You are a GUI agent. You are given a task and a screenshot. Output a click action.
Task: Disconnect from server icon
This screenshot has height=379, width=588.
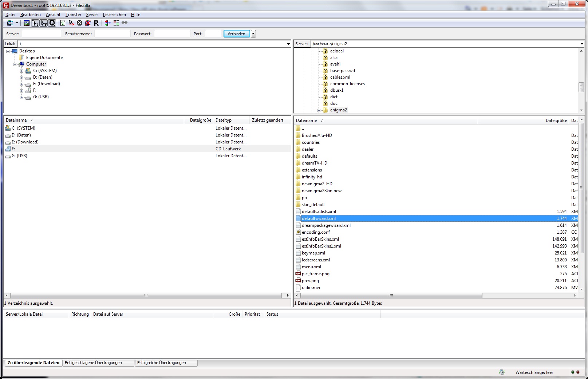tap(88, 23)
